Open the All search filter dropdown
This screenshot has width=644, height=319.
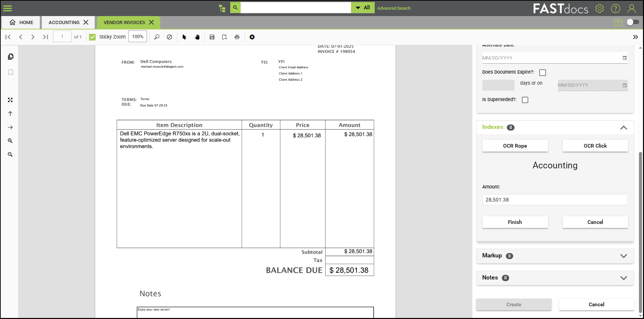[363, 7]
